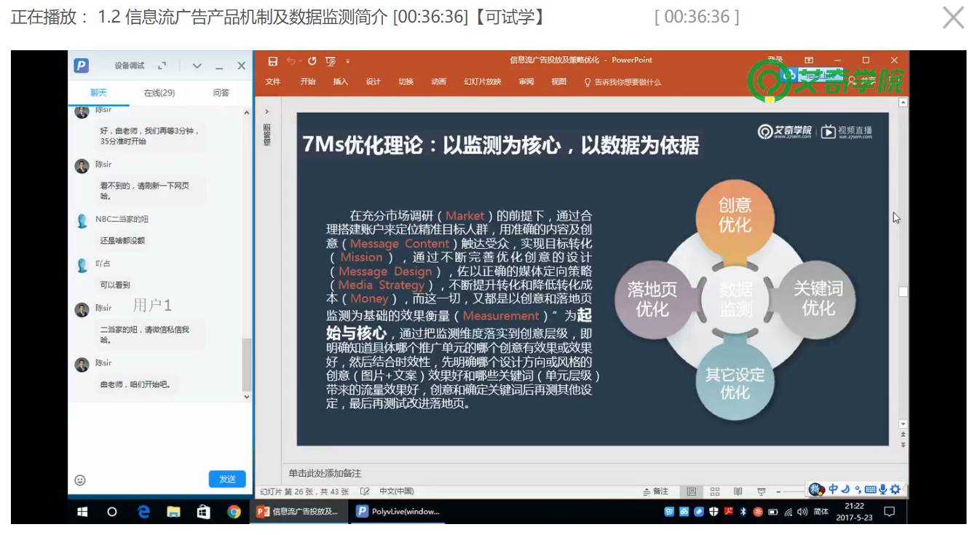Launch slideshow view from status bar
The width and height of the screenshot is (980, 535).
[761, 491]
